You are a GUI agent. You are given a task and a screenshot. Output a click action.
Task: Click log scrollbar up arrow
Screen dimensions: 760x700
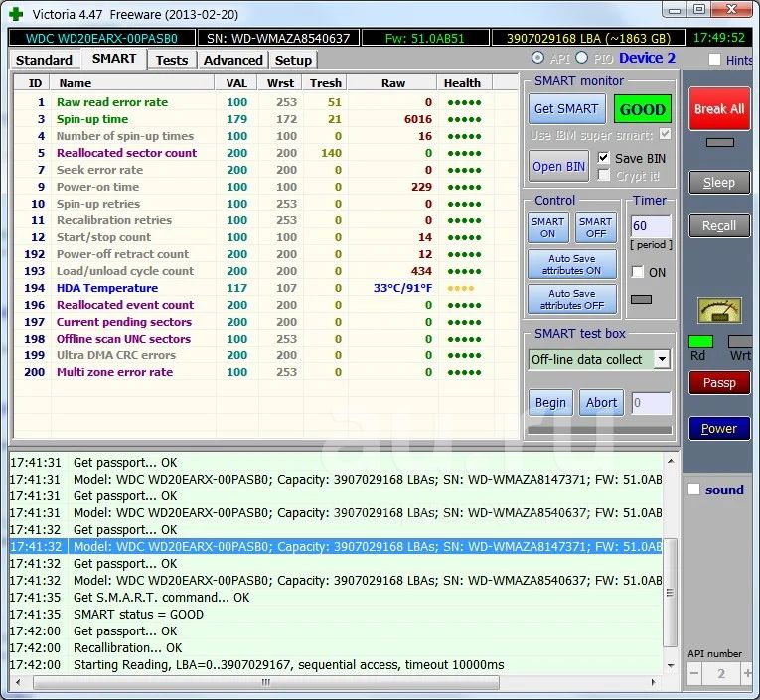[671, 461]
